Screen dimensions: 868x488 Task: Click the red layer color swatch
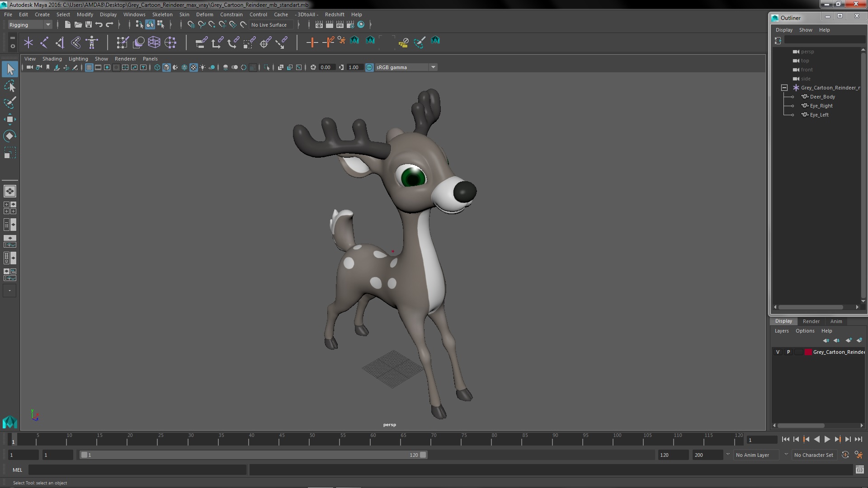(x=808, y=352)
